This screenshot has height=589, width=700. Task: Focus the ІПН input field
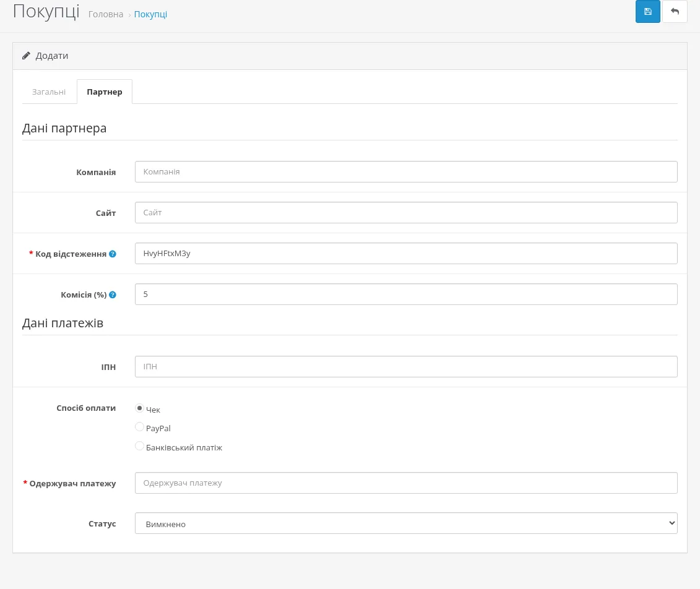click(406, 366)
